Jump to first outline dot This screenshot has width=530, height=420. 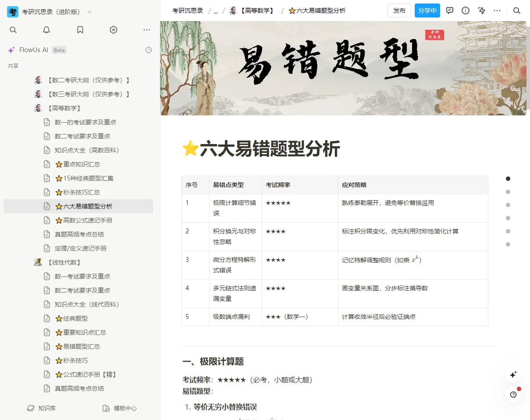508,179
